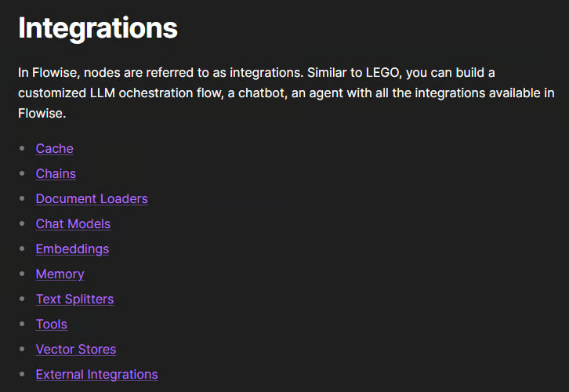Click the bullet point next to Embeddings
Screen dimensions: 569x392
coord(22,249)
